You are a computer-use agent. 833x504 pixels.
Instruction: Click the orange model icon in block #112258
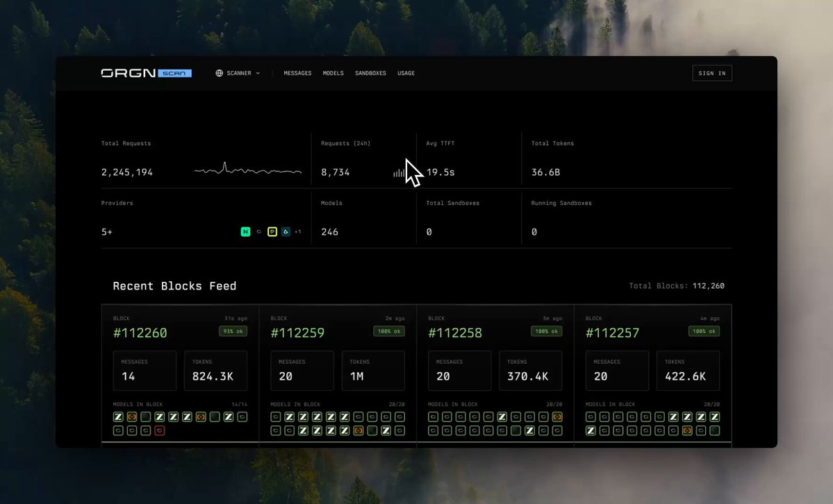pos(557,417)
